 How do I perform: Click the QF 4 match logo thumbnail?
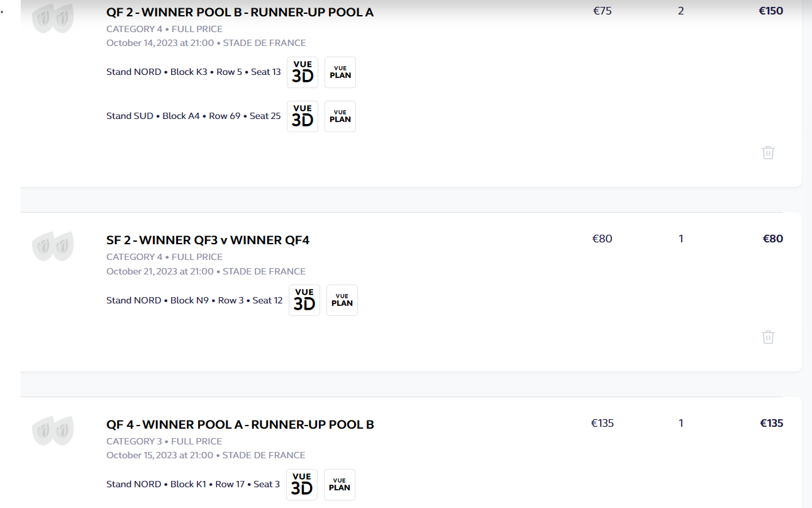(53, 431)
